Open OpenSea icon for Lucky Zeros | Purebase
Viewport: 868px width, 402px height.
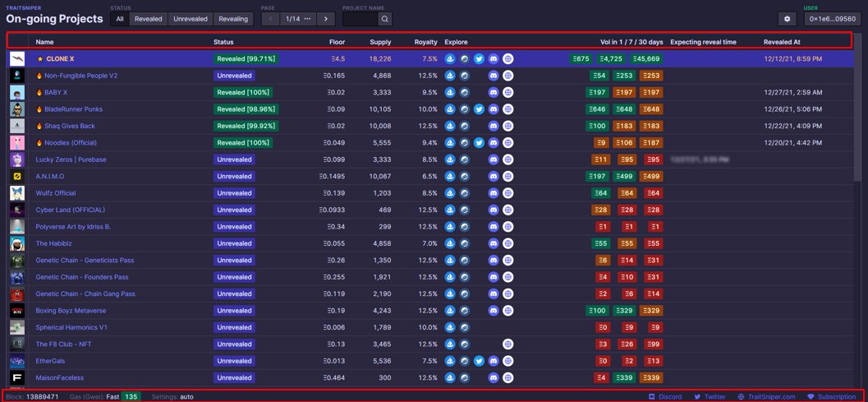coord(450,159)
